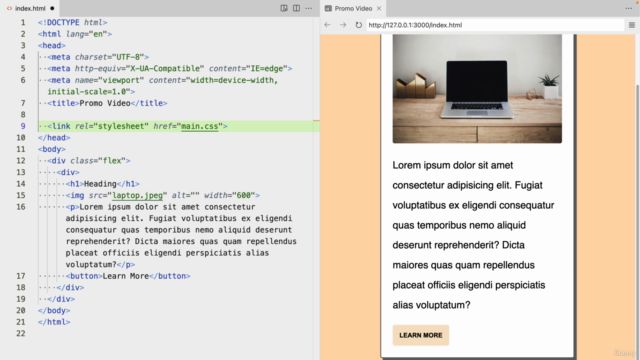Viewport: 640px width, 360px height.
Task: Click the LEARN MORE button in preview
Action: pyautogui.click(x=421, y=335)
